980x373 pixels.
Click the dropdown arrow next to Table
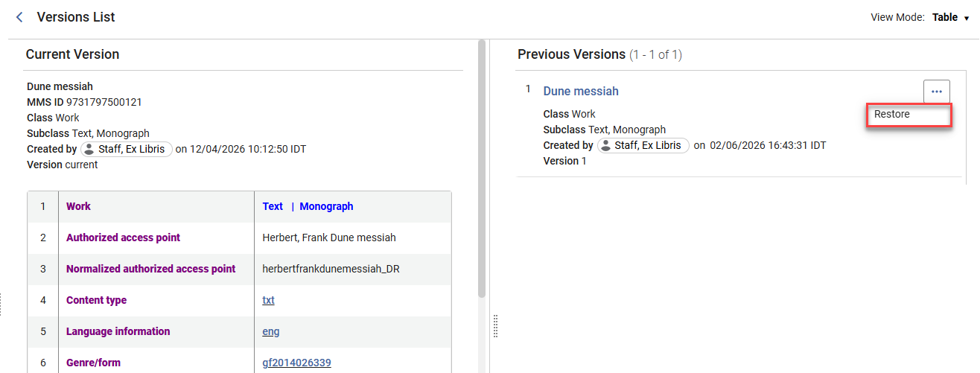point(967,18)
